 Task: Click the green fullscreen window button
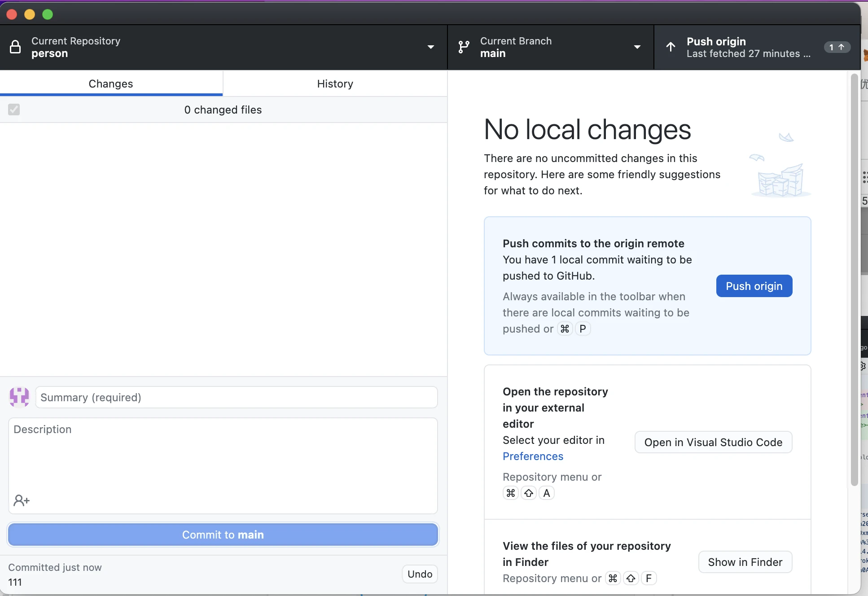(48, 14)
